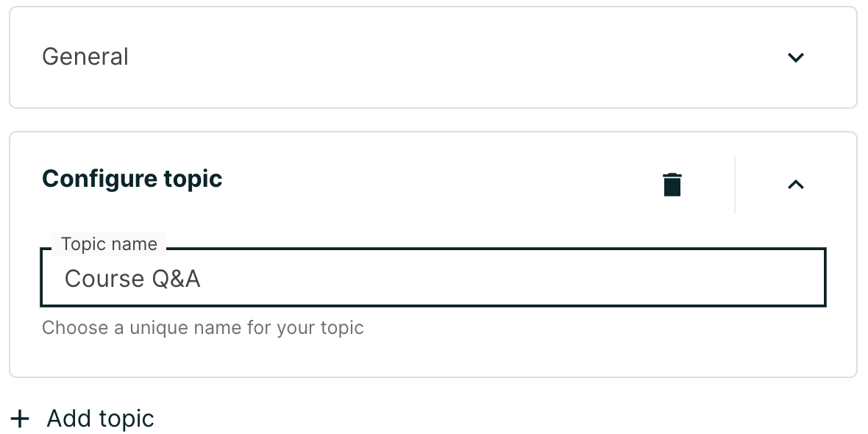Click the blank middle of General header row
This screenshot has height=434, width=868.
[x=441, y=57]
